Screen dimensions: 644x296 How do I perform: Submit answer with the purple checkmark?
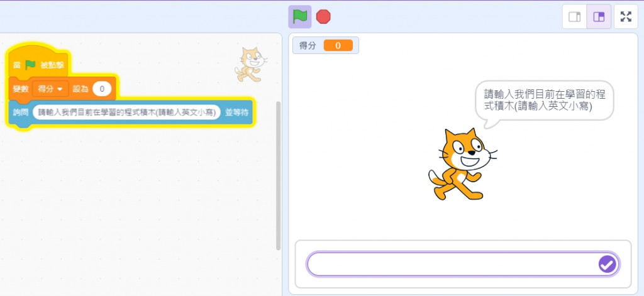pyautogui.click(x=608, y=264)
